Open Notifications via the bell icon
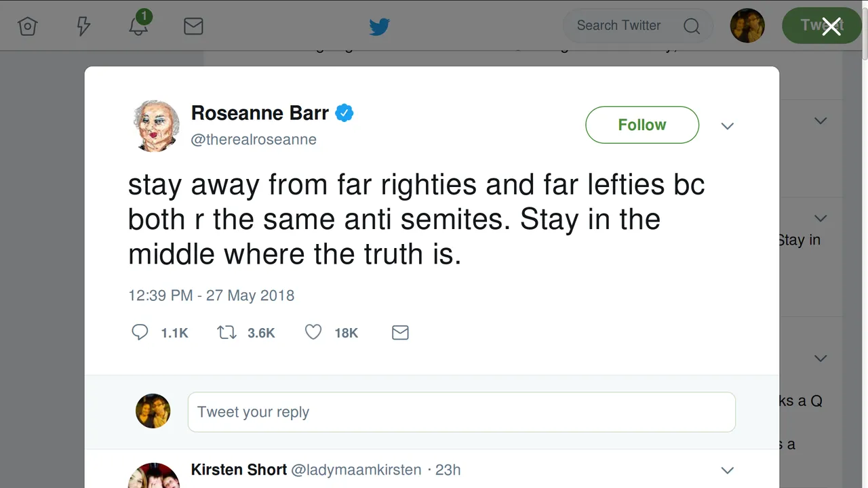 [x=138, y=26]
